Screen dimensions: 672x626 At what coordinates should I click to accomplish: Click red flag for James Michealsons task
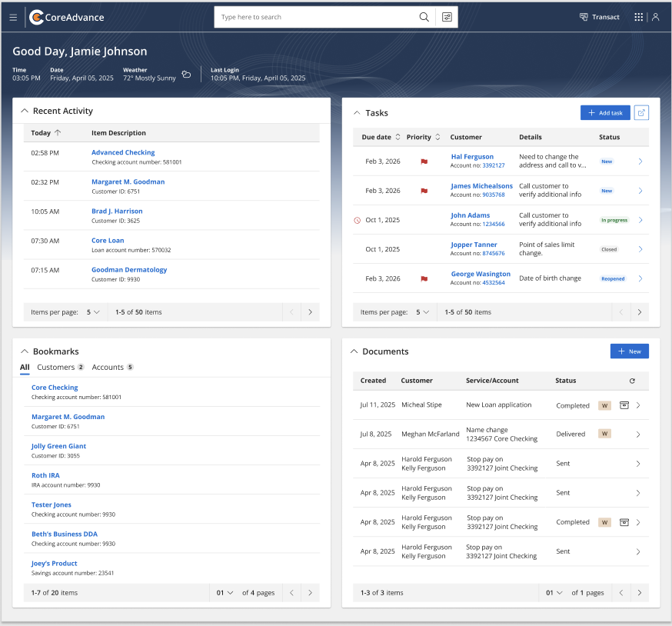[x=424, y=191]
